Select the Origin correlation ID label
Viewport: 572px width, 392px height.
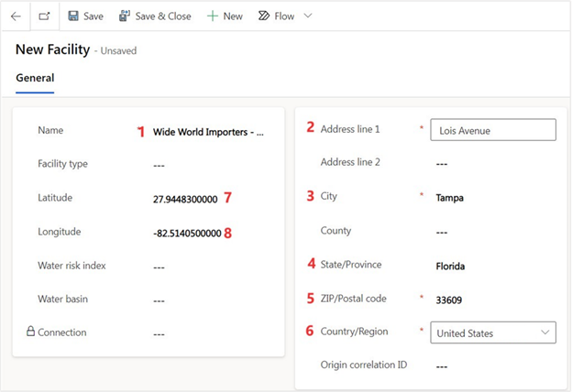(x=364, y=365)
